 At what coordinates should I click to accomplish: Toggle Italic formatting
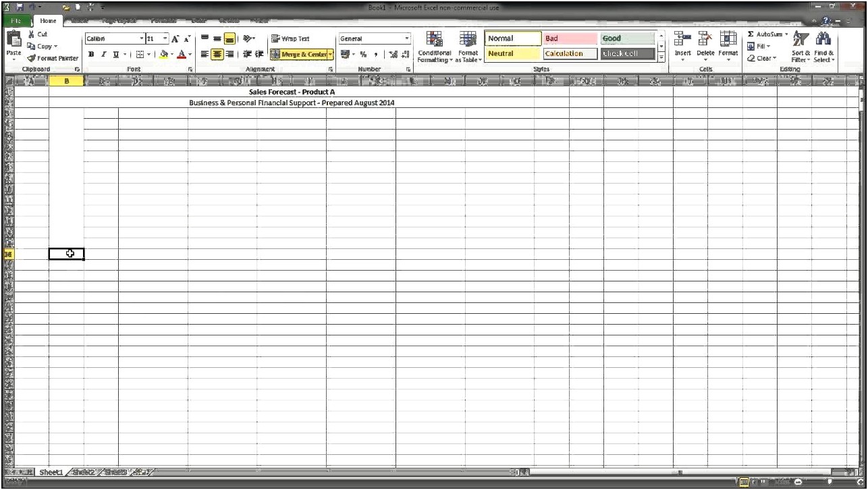[x=103, y=55]
